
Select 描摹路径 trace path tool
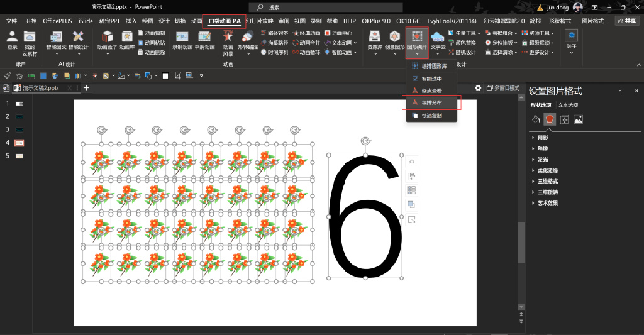coord(274,43)
